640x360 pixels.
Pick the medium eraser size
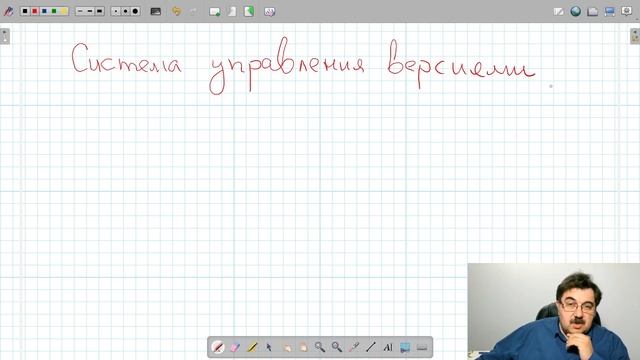tap(126, 11)
